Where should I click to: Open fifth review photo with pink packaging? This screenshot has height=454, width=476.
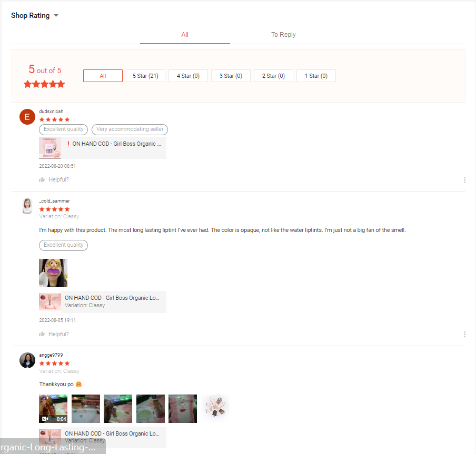tap(183, 409)
